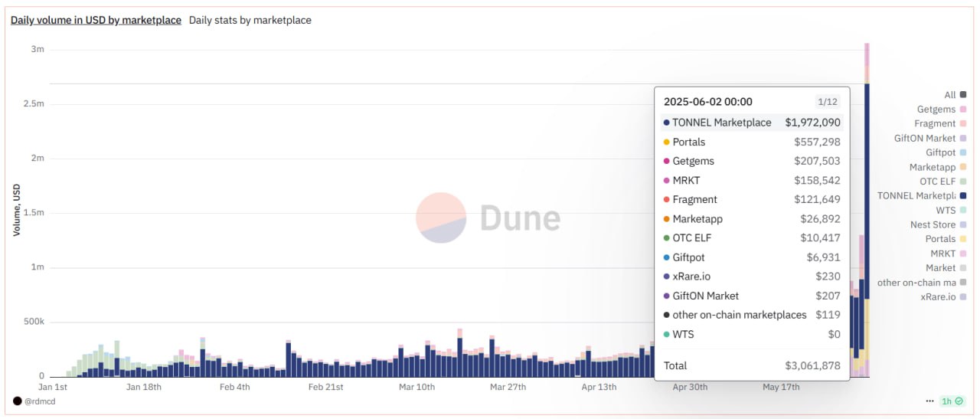Click the Portals $557,298 tooltip row
The width and height of the screenshot is (980, 419).
[x=752, y=142]
